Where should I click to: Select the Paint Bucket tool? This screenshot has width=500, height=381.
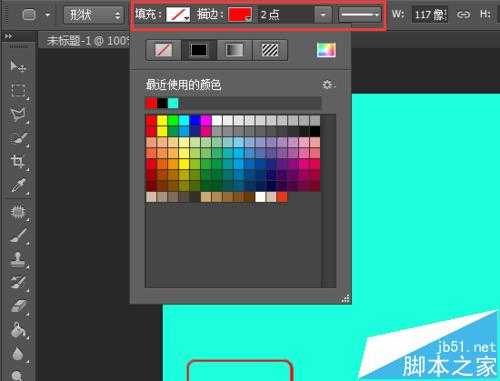click(x=18, y=330)
